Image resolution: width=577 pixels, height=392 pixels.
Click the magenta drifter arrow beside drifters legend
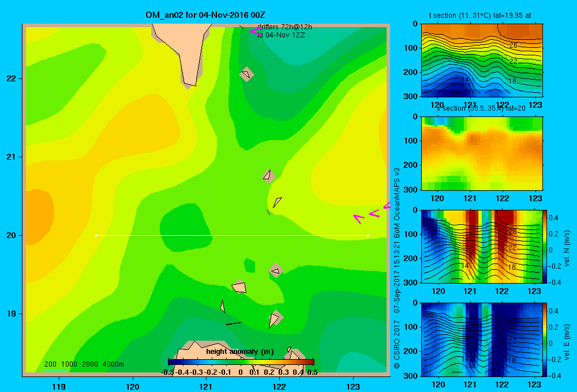255,32
